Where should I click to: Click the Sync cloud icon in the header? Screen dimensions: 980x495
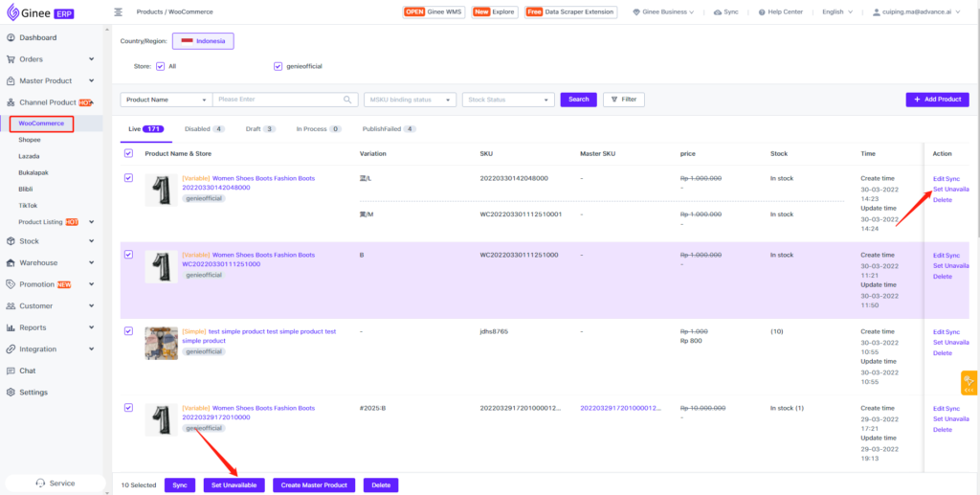tap(718, 11)
